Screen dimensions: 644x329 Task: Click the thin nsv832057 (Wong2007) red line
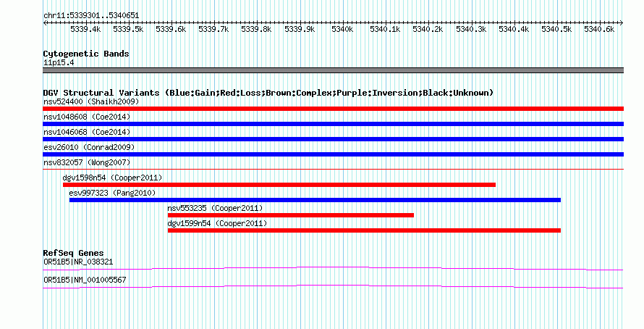[333, 169]
